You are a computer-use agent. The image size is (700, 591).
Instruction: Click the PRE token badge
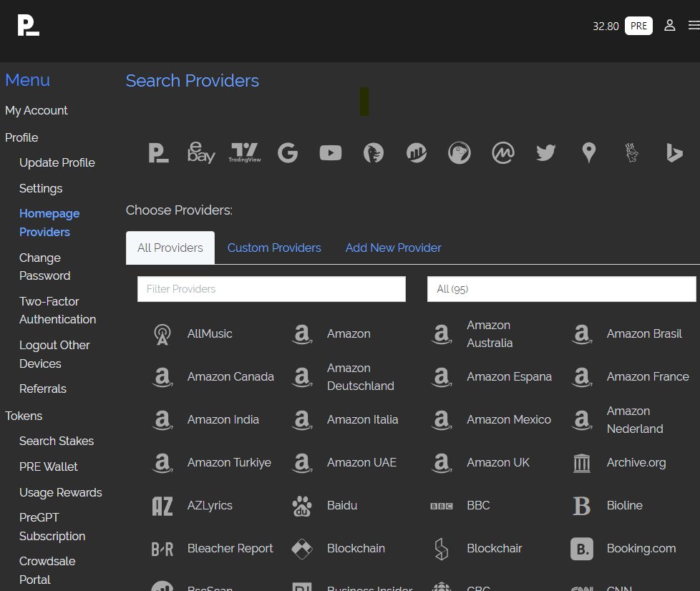coord(638,26)
